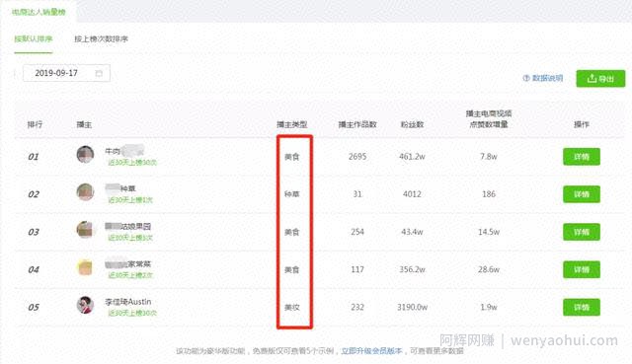The width and height of the screenshot is (632, 364).
Task: Switch to 按默认排序 tab
Action: point(34,39)
